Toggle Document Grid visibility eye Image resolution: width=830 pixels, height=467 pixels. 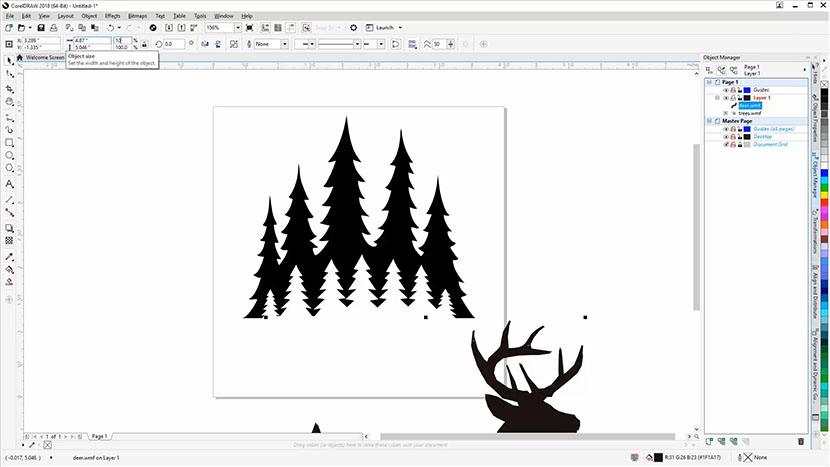point(726,144)
